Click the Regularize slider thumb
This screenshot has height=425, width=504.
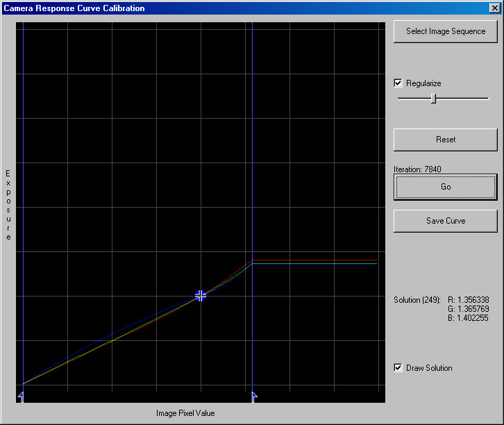pos(433,99)
